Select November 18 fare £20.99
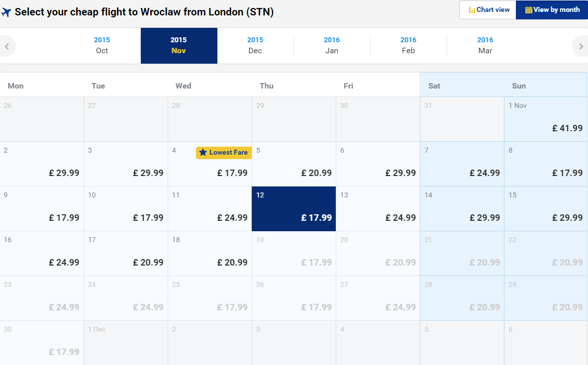 (x=210, y=254)
